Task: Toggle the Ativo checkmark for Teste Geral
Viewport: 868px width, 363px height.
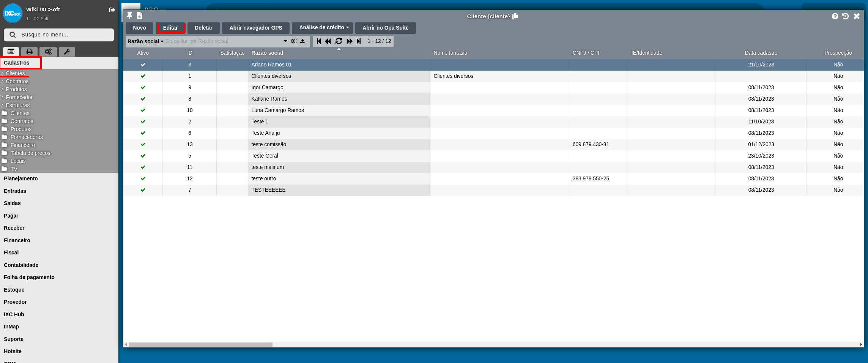Action: click(x=143, y=156)
